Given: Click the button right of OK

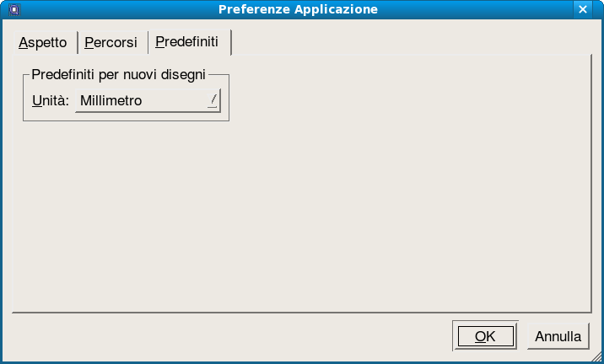Looking at the screenshot, I should pos(558,336).
